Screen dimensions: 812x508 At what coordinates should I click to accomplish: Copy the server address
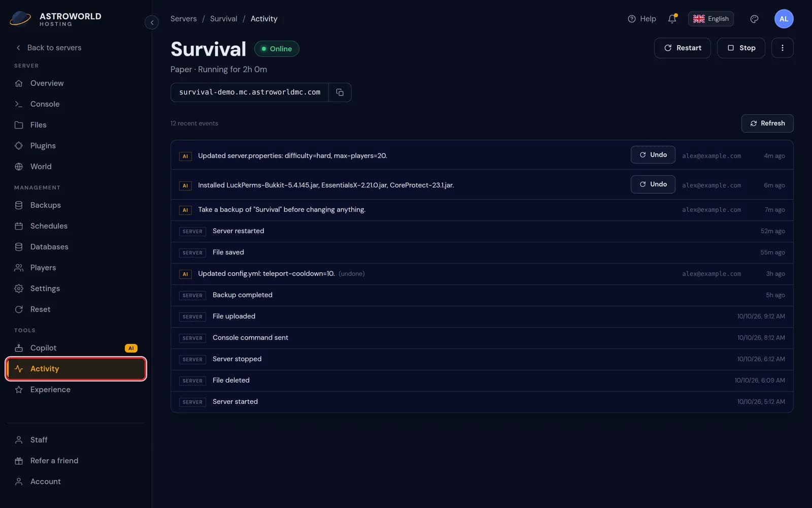pyautogui.click(x=340, y=92)
